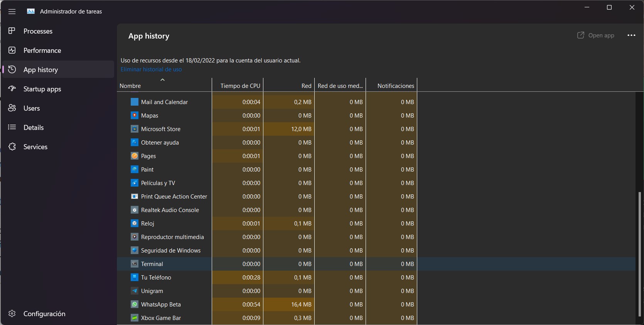Select the Xbox Game Bar row name
This screenshot has width=644, height=325.
coord(161,318)
